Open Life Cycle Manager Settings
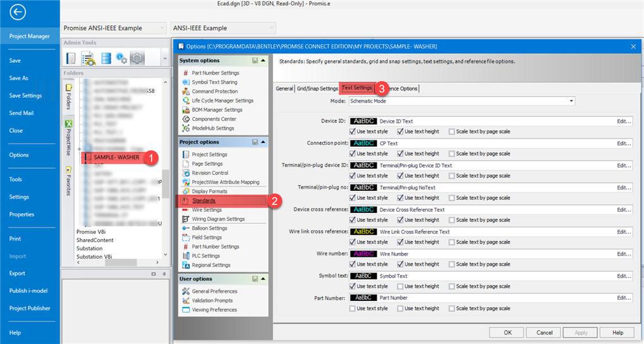The height and width of the screenshot is (344, 644). click(x=222, y=101)
